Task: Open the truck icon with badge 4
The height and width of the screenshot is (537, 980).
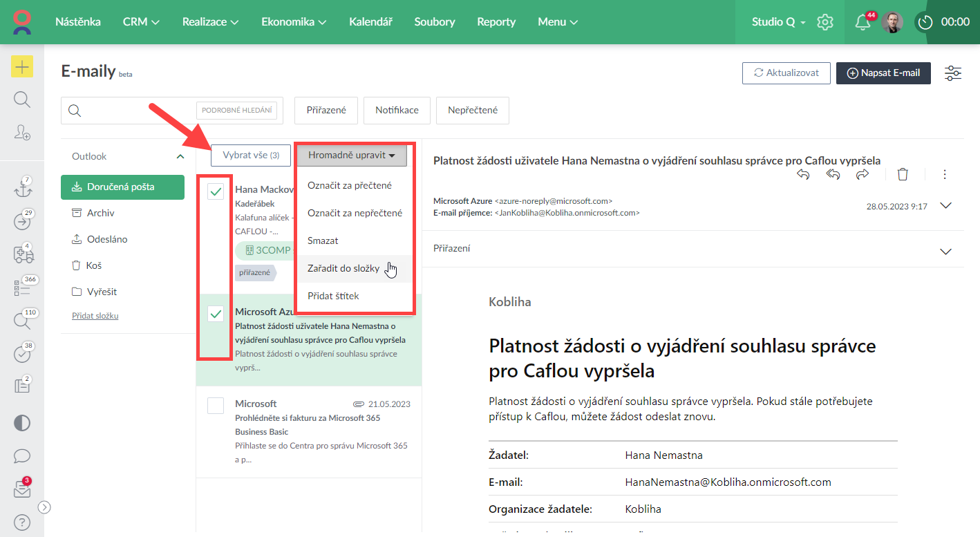Action: [x=22, y=254]
